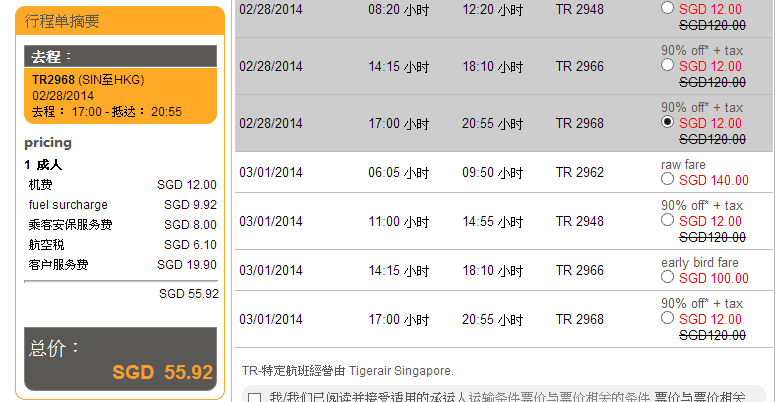The image size is (783, 402).
Task: Click the 总价 SGD 55.92 total box
Action: (120, 360)
